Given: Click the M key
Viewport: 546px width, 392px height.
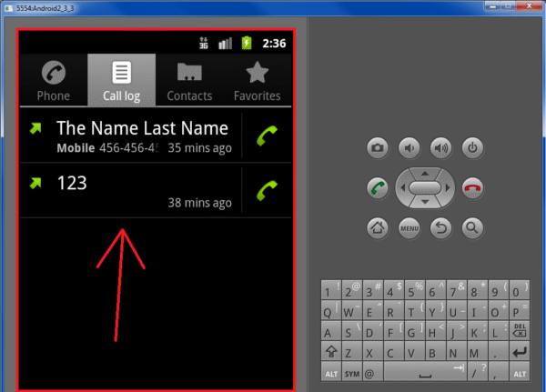Looking at the screenshot, I should coord(478,351).
